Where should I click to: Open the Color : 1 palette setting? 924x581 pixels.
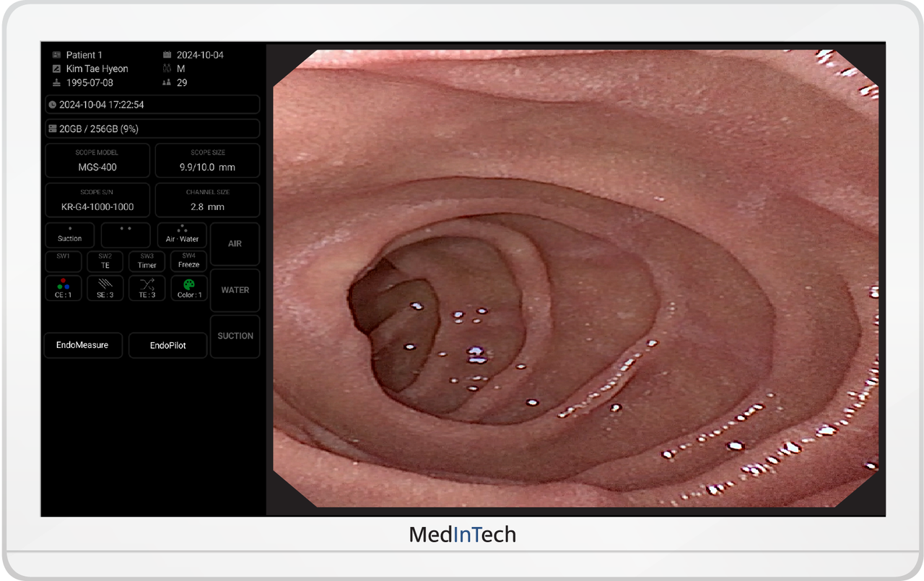click(x=189, y=284)
